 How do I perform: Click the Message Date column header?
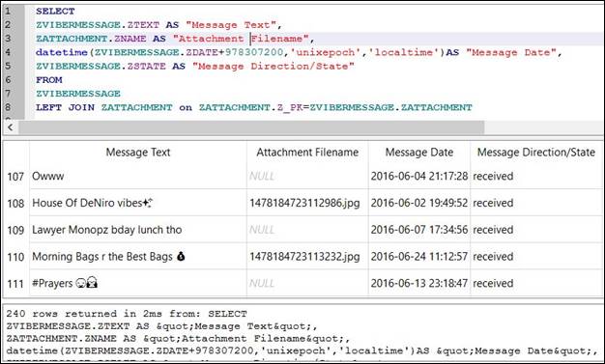click(419, 153)
